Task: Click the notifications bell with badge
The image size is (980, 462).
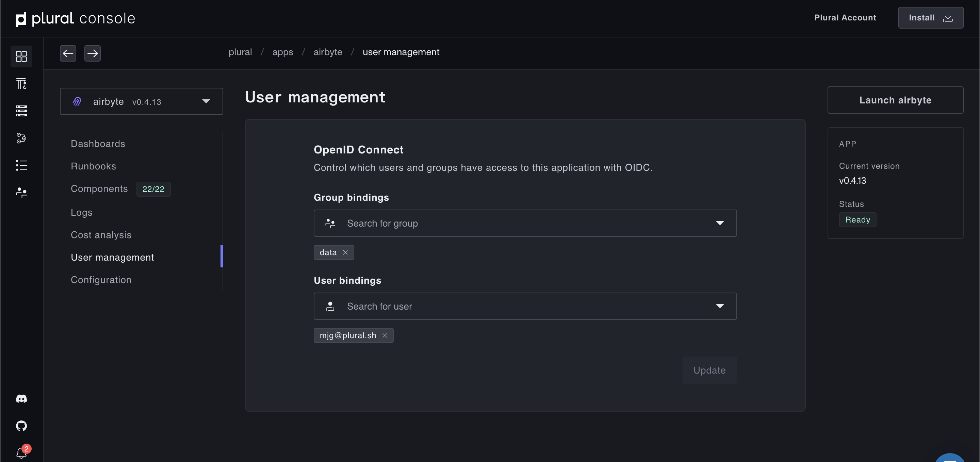Action: [x=21, y=452]
